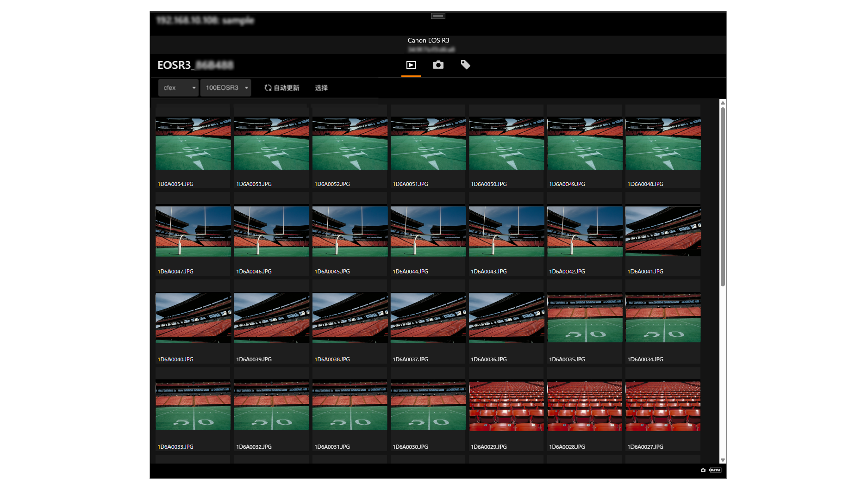This screenshot has width=868, height=489.
Task: Select thumbnail 1D6A0054.JPG
Action: pos(193,144)
